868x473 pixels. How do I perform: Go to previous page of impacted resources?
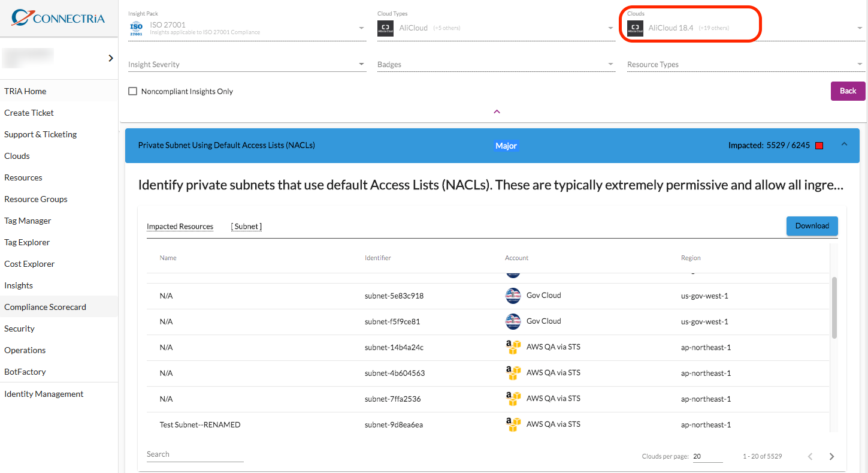[x=810, y=457]
